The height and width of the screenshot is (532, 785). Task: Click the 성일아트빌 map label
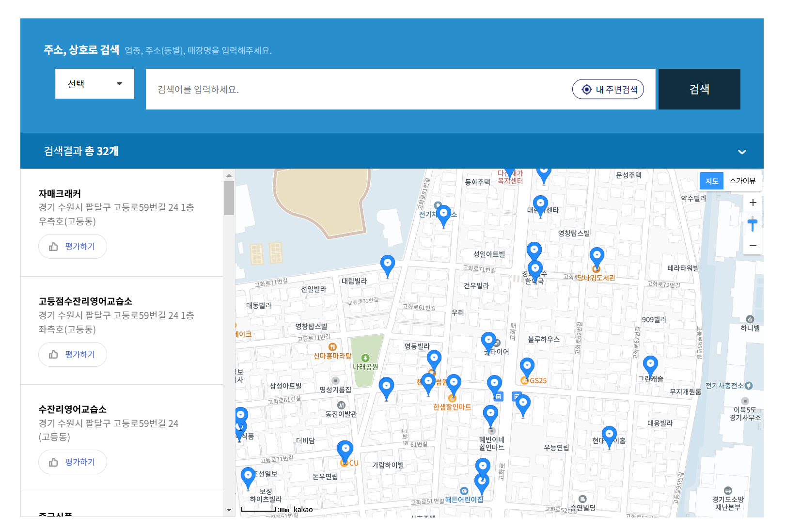click(x=489, y=254)
